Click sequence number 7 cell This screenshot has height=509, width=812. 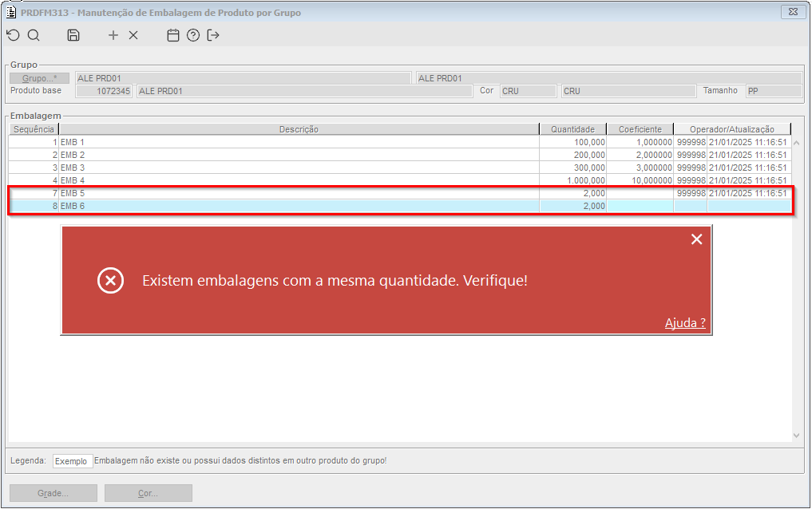coord(34,193)
